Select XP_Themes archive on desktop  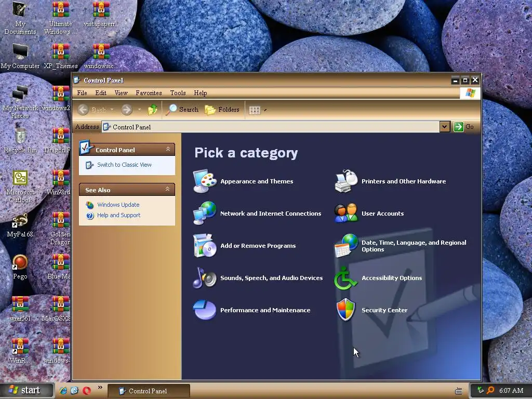[61, 56]
